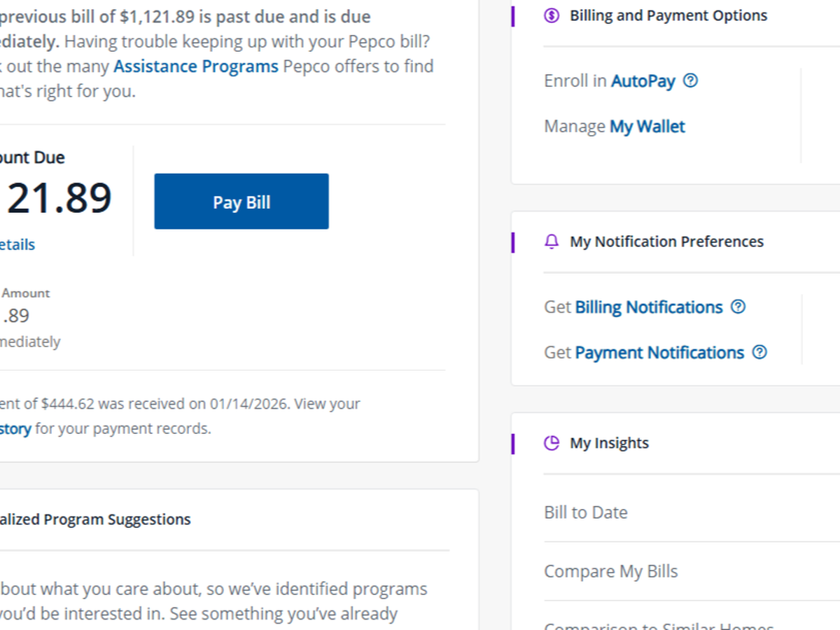Select Compare My Bills insight
This screenshot has width=840, height=630.
click(x=611, y=571)
